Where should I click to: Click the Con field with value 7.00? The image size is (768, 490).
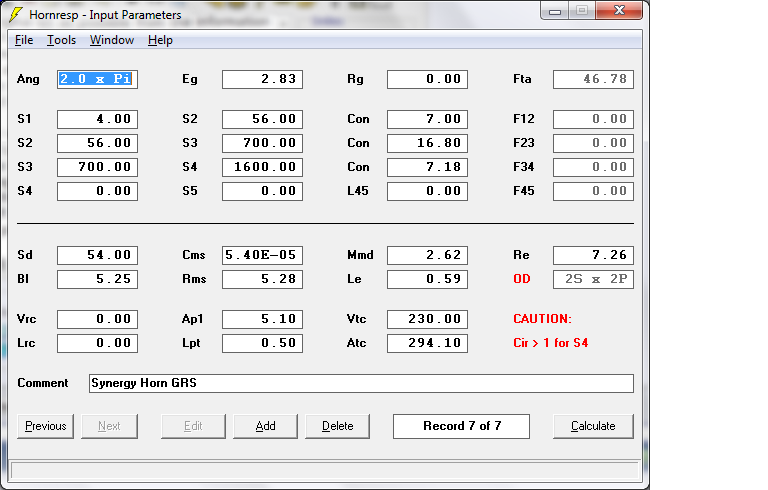428,119
